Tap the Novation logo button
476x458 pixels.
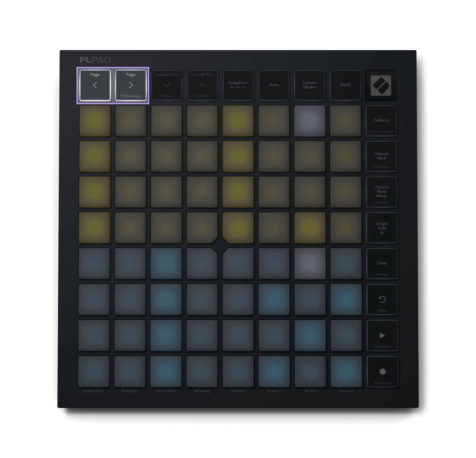(381, 85)
